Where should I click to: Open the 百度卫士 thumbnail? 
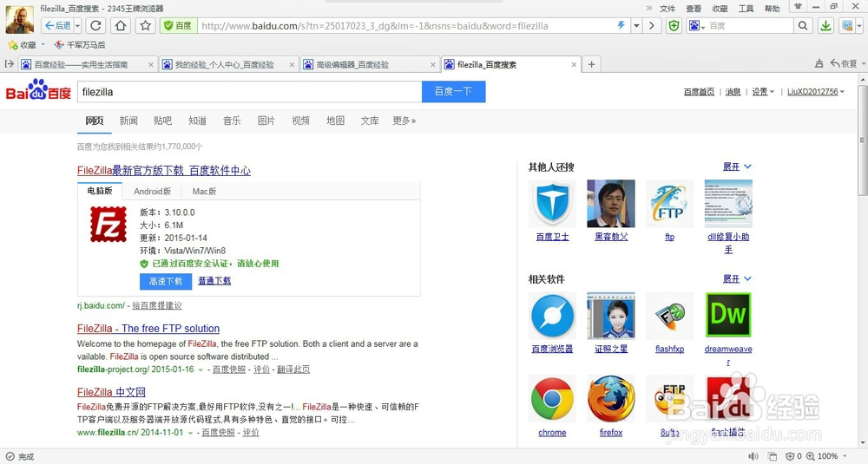[552, 204]
